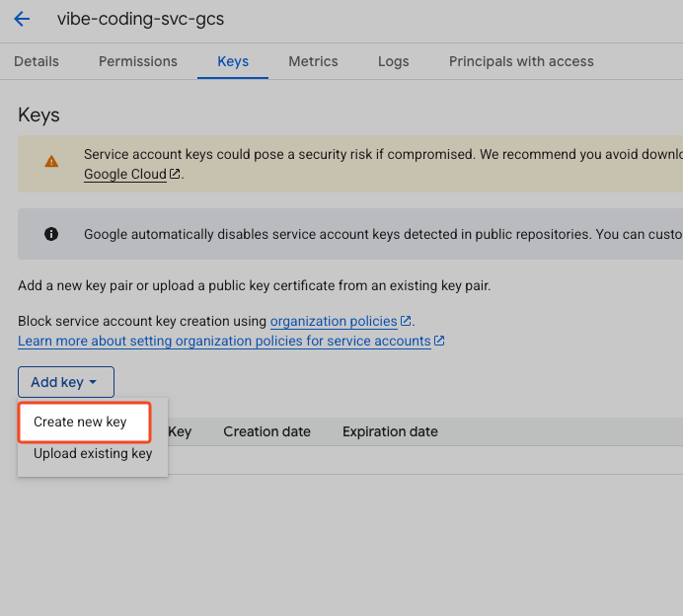Click external-link icon after Learn more link

pos(439,341)
